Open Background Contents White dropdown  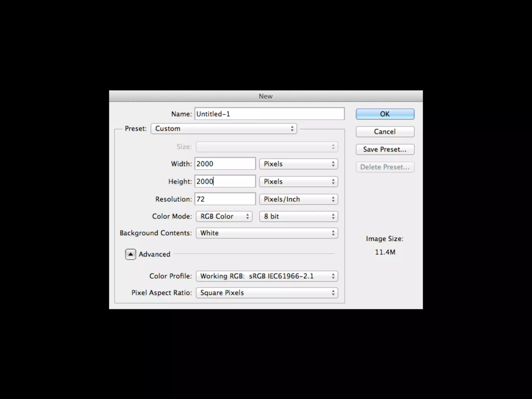pos(267,233)
